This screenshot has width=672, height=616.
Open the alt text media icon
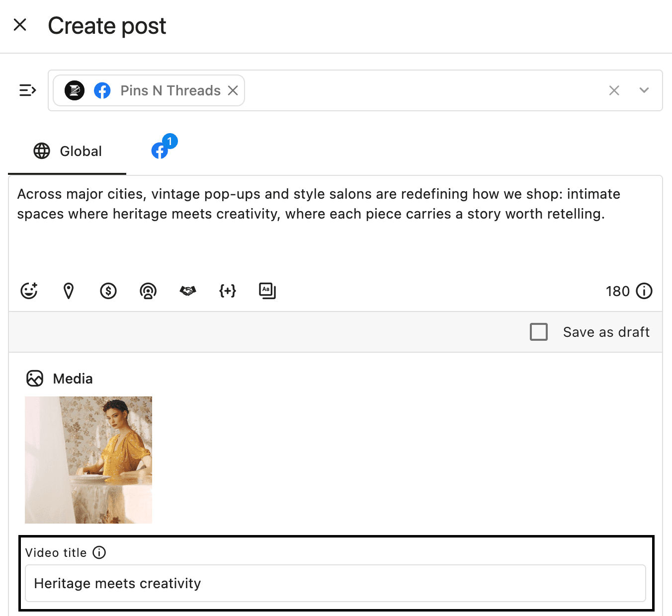267,291
